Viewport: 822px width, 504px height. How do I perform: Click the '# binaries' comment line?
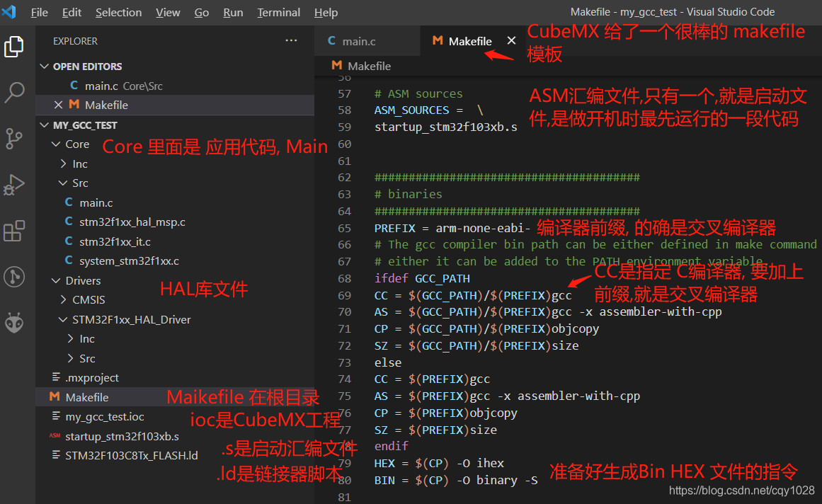408,194
